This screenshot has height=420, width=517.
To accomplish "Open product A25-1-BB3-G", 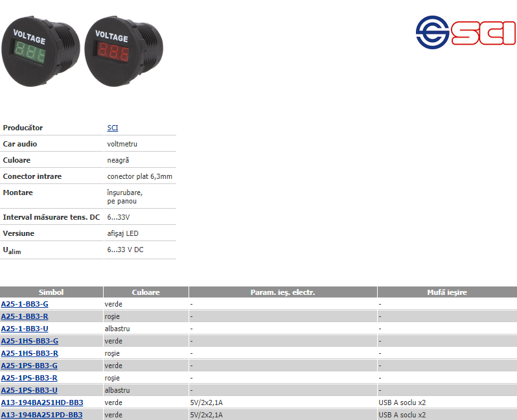I will [25, 304].
